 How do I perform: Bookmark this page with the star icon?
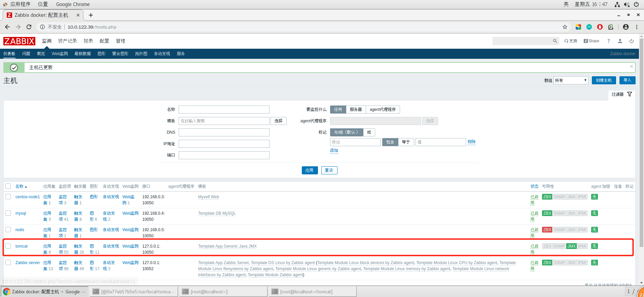565,27
